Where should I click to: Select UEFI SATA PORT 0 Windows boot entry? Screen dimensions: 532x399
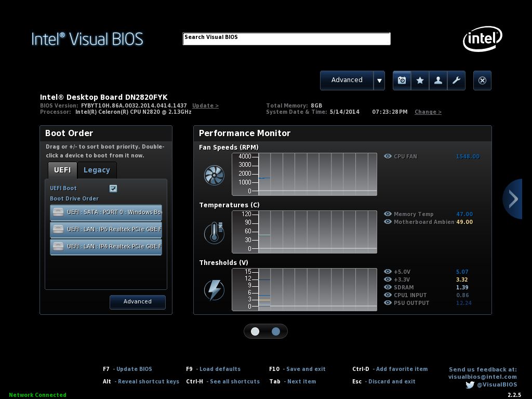click(x=106, y=212)
